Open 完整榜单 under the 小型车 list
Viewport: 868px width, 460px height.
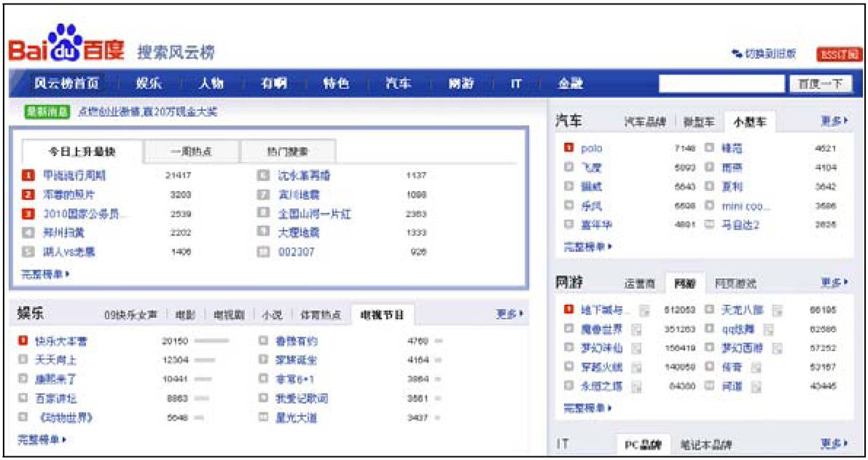click(588, 247)
